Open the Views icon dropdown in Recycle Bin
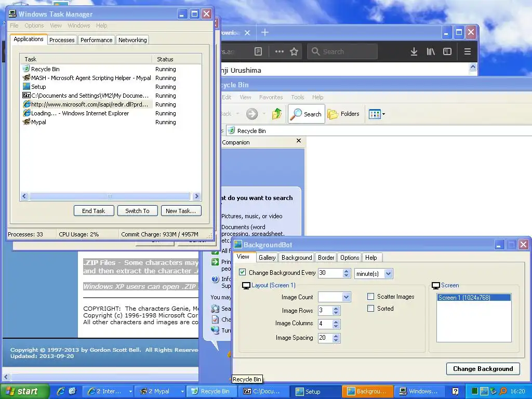532x399 pixels. [377, 114]
